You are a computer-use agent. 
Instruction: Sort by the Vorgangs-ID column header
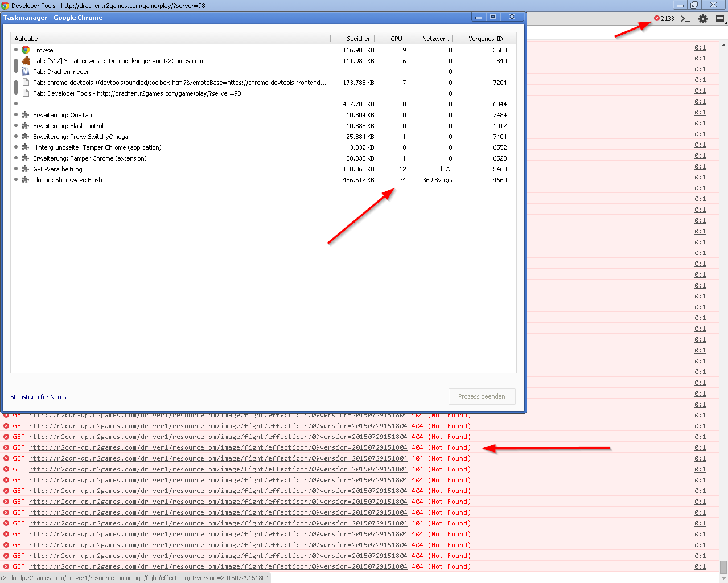485,39
